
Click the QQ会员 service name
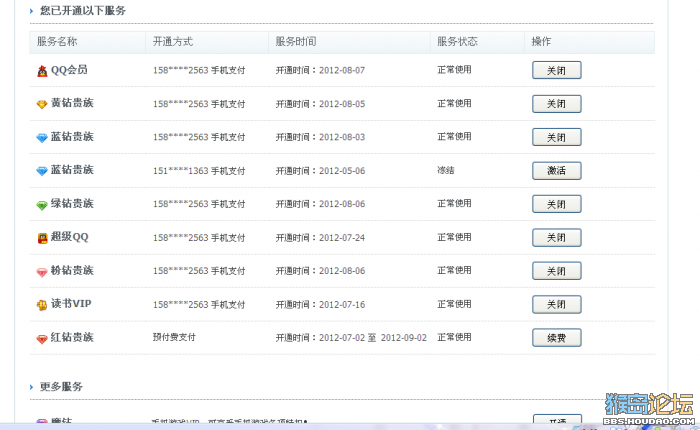click(x=69, y=70)
